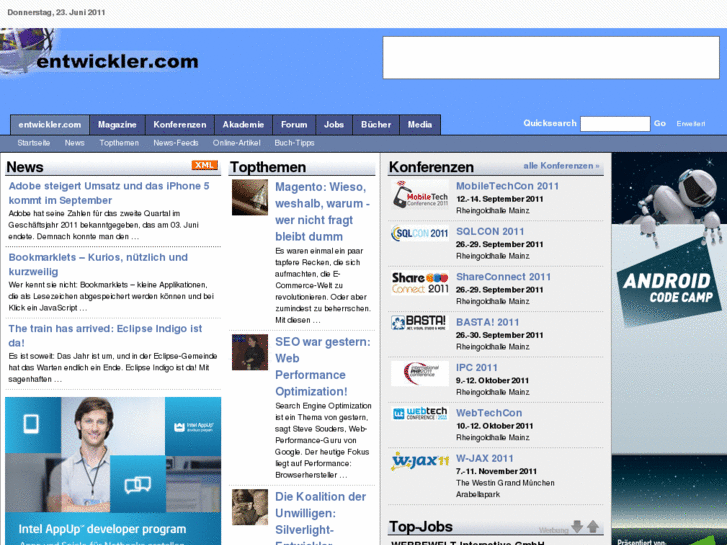
Task: Open the MobileTechCon 2011 link
Action: (507, 186)
